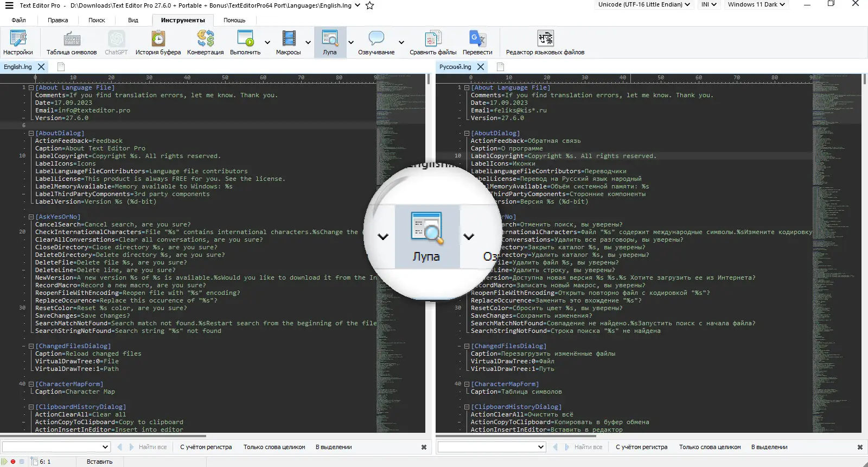Open the Вид menu tab
The image size is (868, 467).
133,20
